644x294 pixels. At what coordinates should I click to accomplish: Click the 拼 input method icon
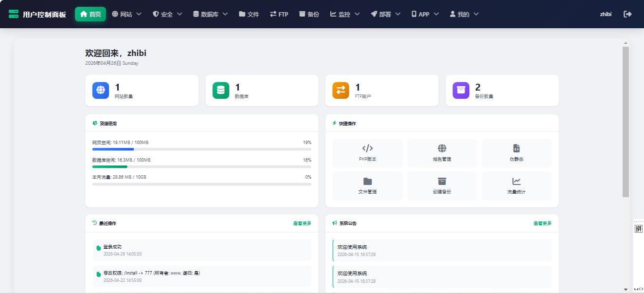tap(639, 229)
